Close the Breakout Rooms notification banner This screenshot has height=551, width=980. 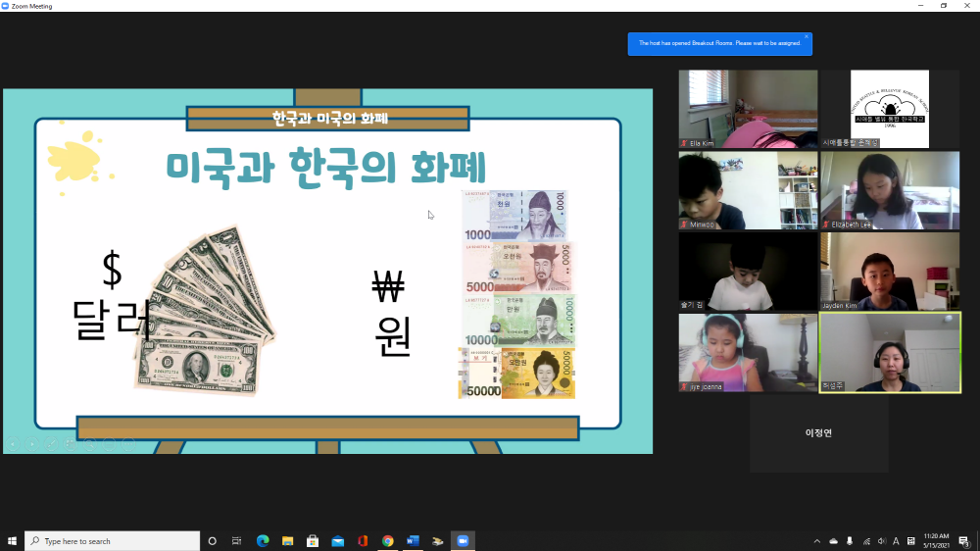pyautogui.click(x=806, y=36)
